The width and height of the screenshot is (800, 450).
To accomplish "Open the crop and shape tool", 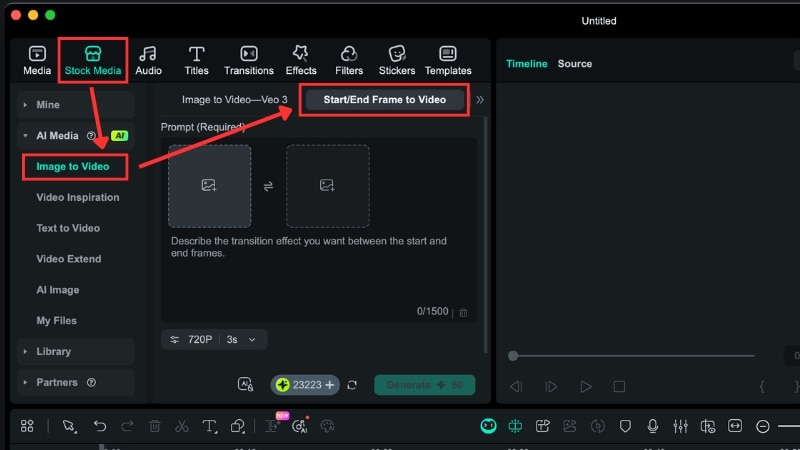I will point(237,426).
